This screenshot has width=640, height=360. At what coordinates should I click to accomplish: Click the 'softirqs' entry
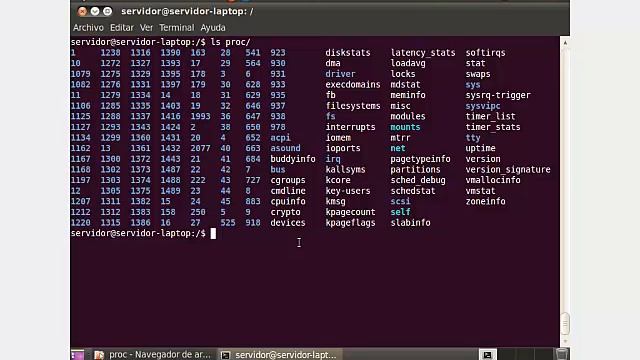click(x=485, y=53)
